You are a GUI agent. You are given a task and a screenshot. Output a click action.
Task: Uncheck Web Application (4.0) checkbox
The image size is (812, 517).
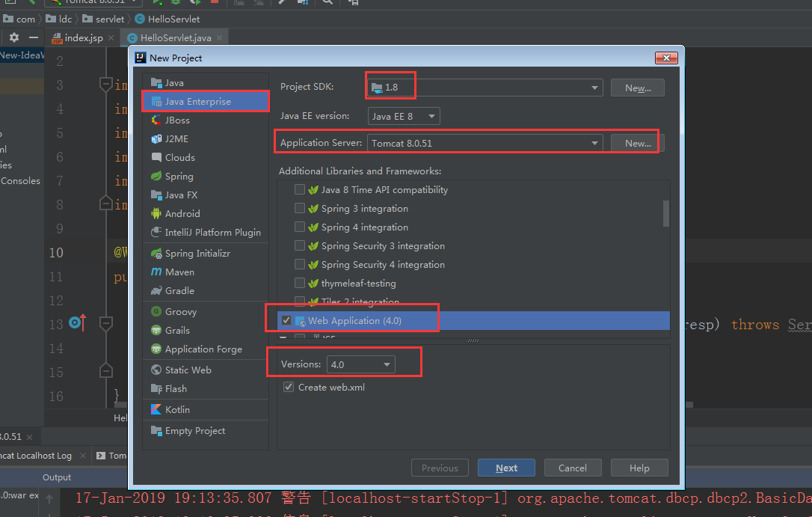click(286, 320)
